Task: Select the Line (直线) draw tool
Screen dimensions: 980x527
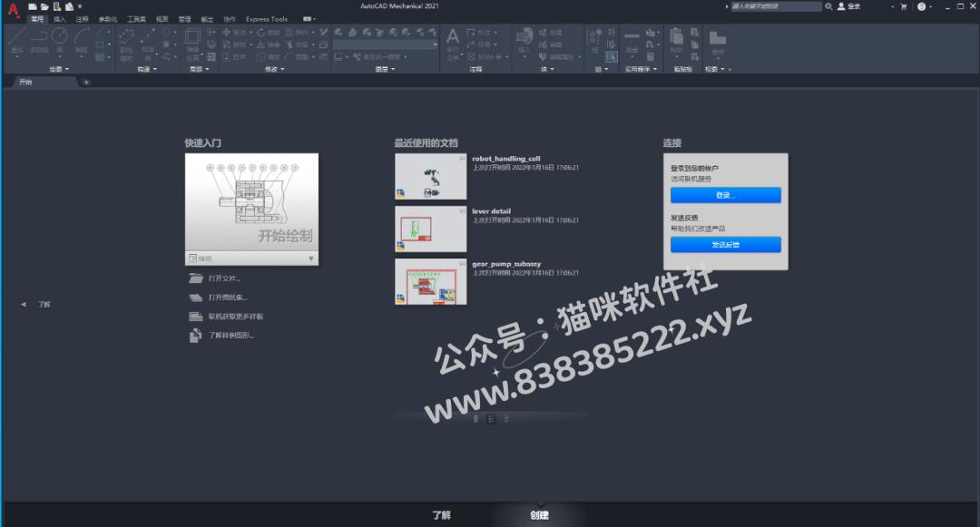Action: pyautogui.click(x=17, y=40)
